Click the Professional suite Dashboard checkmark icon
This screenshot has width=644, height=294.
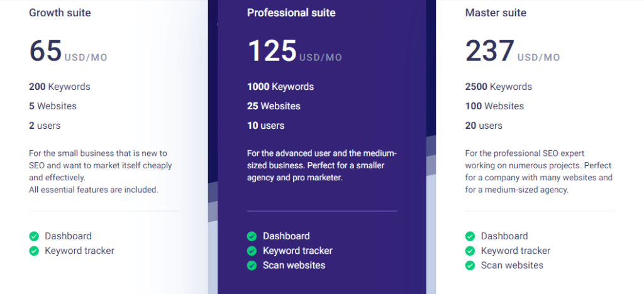252,236
